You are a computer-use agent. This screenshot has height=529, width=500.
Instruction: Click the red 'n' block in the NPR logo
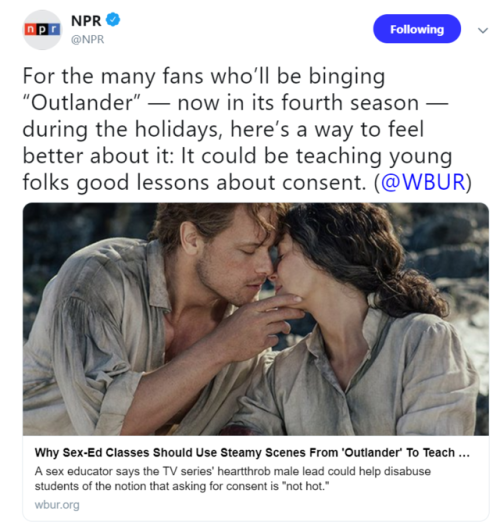point(30,30)
